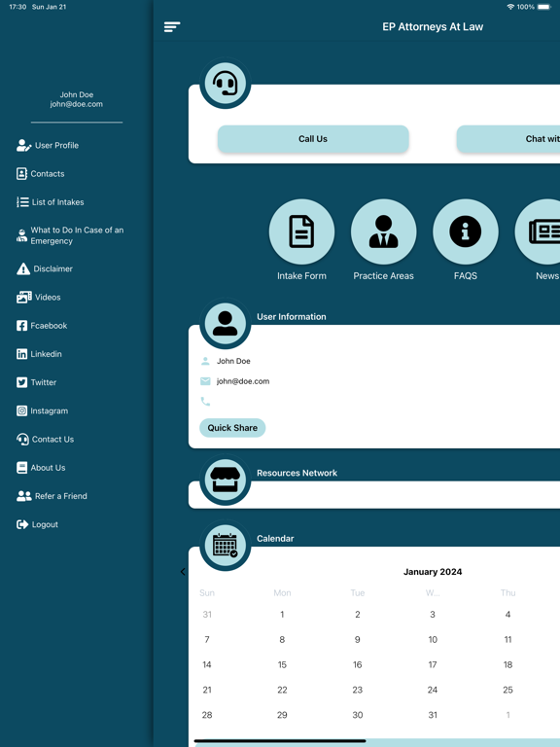Open User Profile menu item

48,145
